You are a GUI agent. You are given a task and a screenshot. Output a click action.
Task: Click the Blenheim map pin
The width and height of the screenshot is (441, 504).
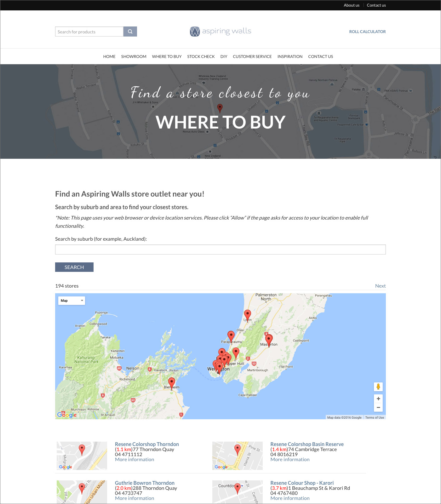(171, 383)
